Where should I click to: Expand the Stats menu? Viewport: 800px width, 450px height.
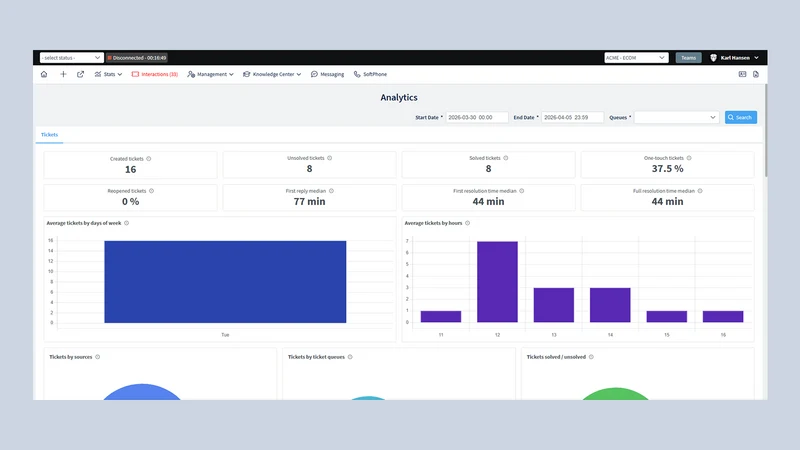[x=108, y=74]
